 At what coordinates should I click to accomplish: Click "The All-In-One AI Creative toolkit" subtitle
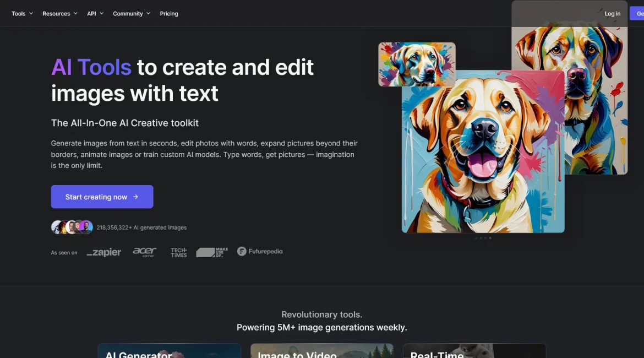(125, 123)
